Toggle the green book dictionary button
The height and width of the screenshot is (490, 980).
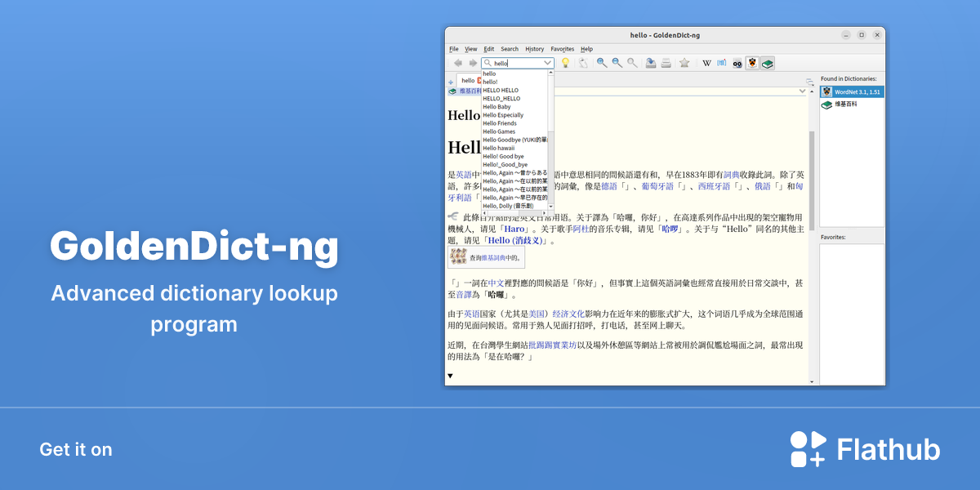pos(768,63)
